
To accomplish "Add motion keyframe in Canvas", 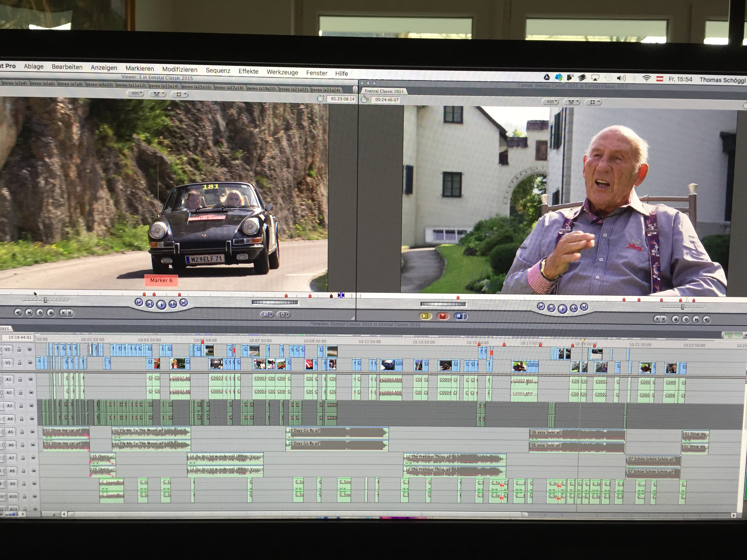I will tap(686, 319).
